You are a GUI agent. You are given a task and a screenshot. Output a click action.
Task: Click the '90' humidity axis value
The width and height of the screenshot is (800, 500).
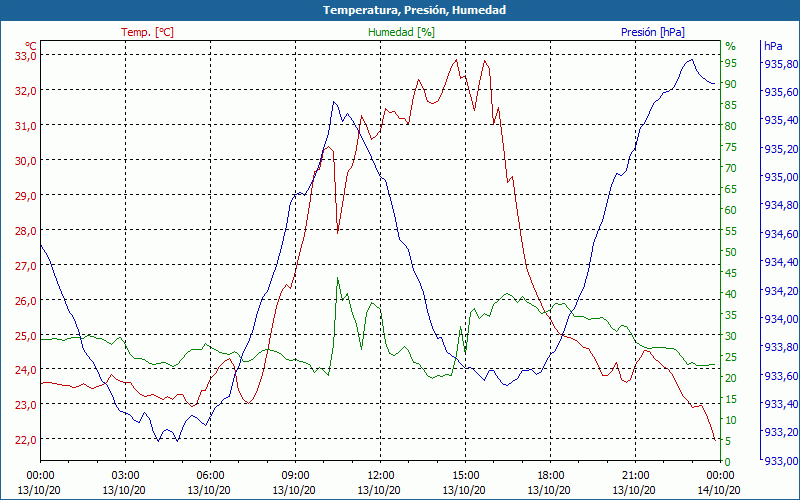731,84
